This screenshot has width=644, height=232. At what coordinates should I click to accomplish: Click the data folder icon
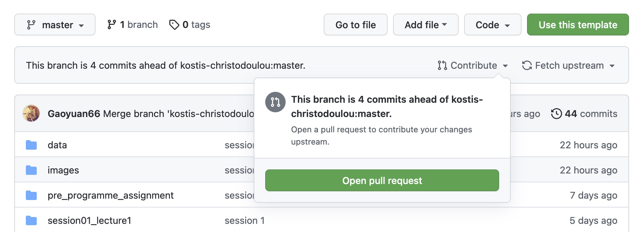pyautogui.click(x=31, y=145)
